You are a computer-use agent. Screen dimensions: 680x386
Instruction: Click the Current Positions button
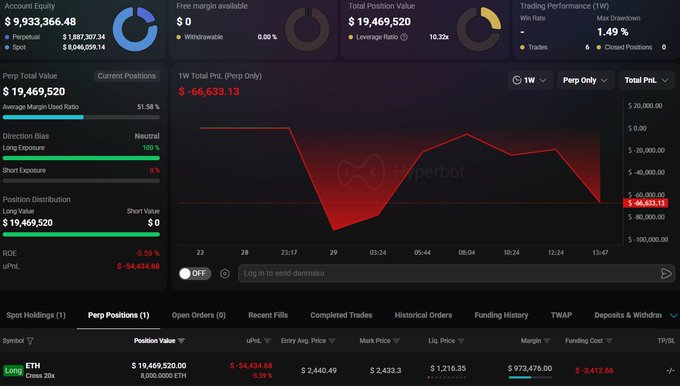[127, 76]
